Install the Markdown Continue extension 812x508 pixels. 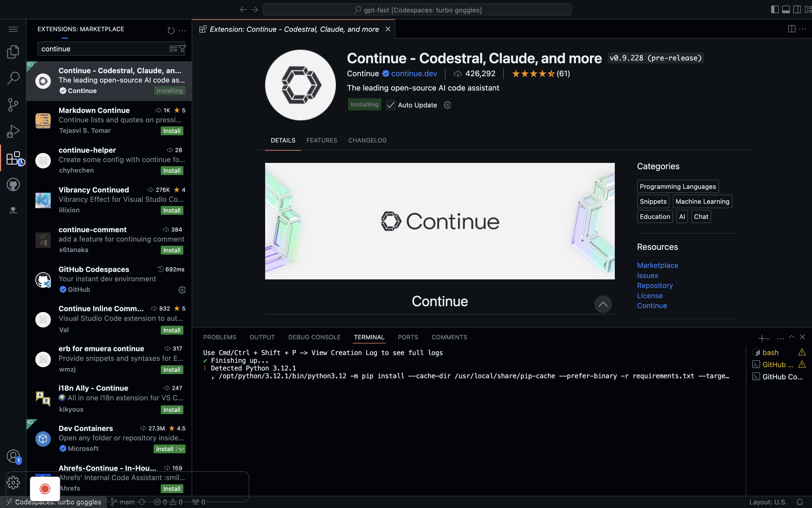point(172,131)
